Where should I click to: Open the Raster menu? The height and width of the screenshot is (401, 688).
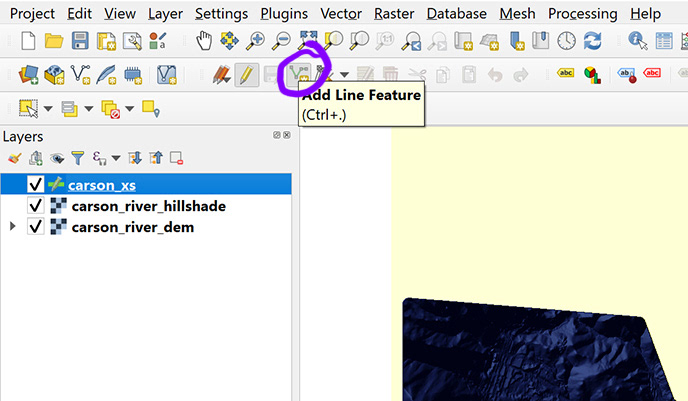(x=394, y=14)
